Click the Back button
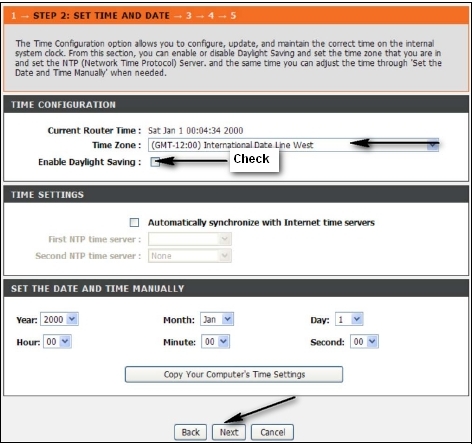Viewport: 473px width, 445px height. pos(190,432)
